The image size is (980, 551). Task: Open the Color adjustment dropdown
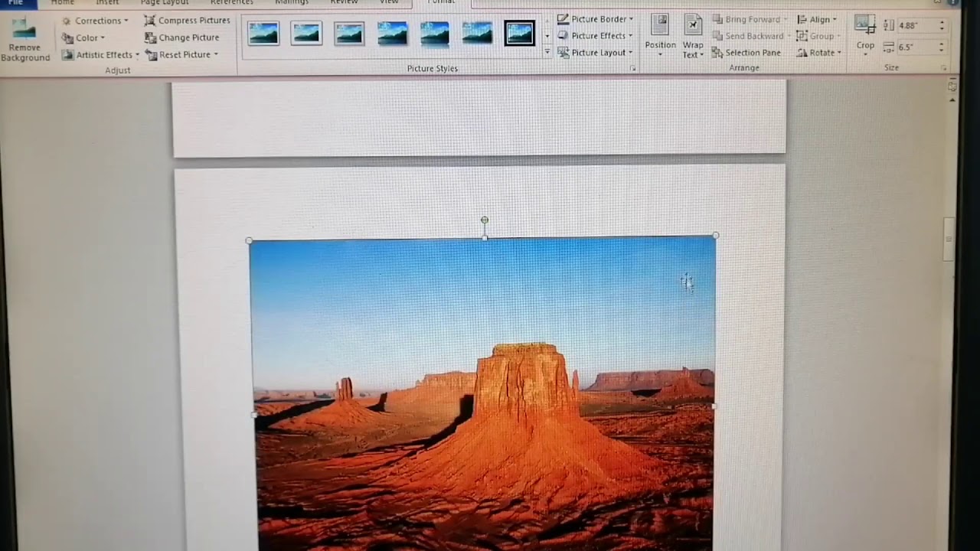[83, 37]
